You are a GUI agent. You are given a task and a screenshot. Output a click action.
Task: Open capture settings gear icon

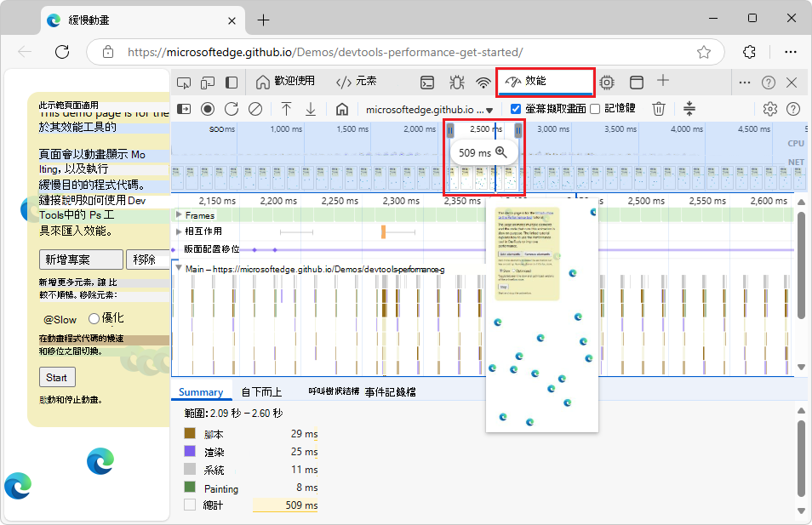click(x=770, y=109)
